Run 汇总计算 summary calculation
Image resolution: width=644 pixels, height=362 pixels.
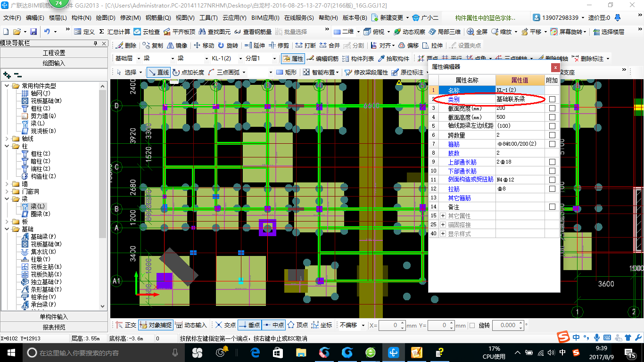[115, 32]
